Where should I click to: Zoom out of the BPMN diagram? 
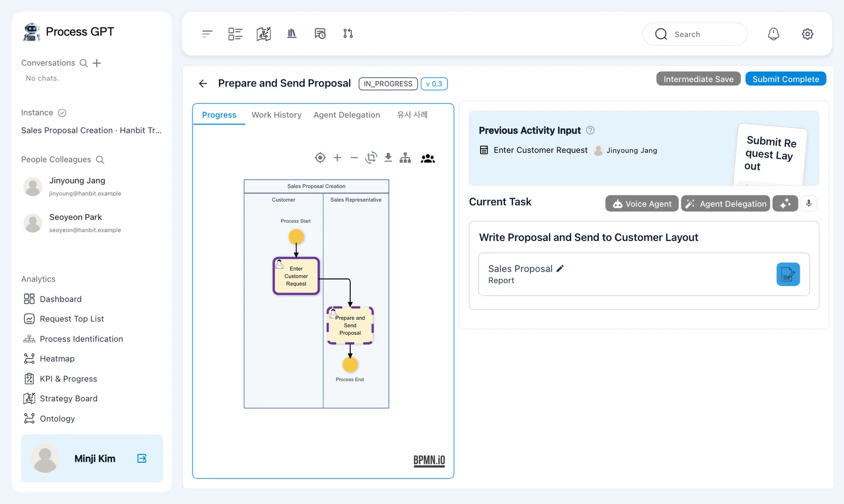[354, 158]
